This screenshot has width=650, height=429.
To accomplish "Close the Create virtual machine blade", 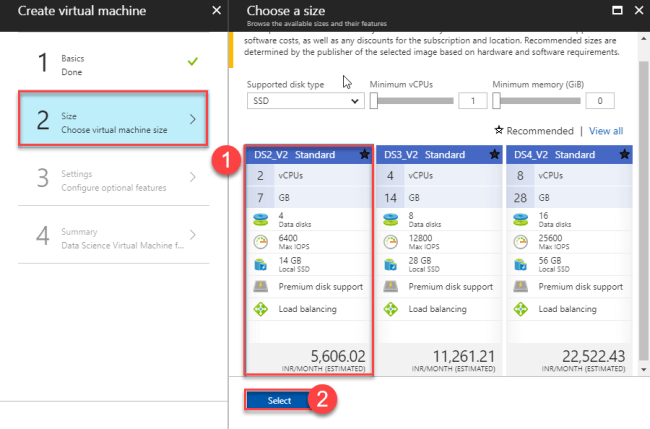I will point(216,10).
